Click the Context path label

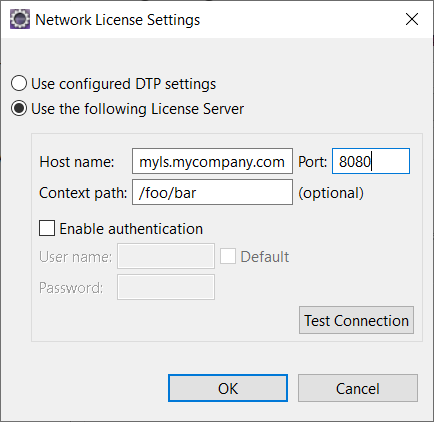pyautogui.click(x=83, y=193)
